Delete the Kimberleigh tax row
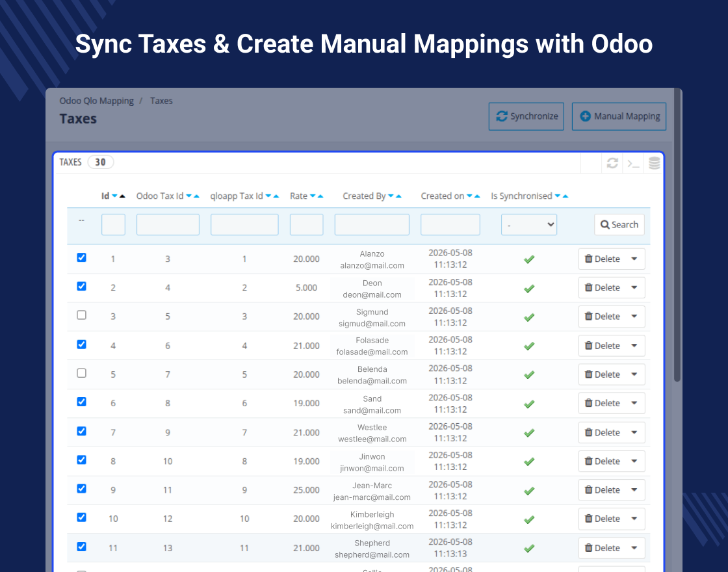Viewport: 728px width, 572px height. point(602,519)
